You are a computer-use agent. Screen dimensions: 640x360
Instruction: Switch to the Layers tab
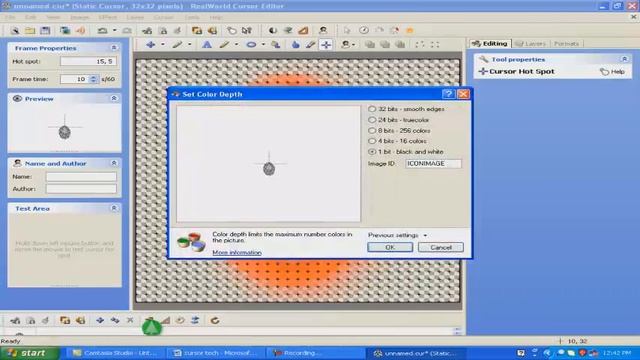(x=531, y=44)
